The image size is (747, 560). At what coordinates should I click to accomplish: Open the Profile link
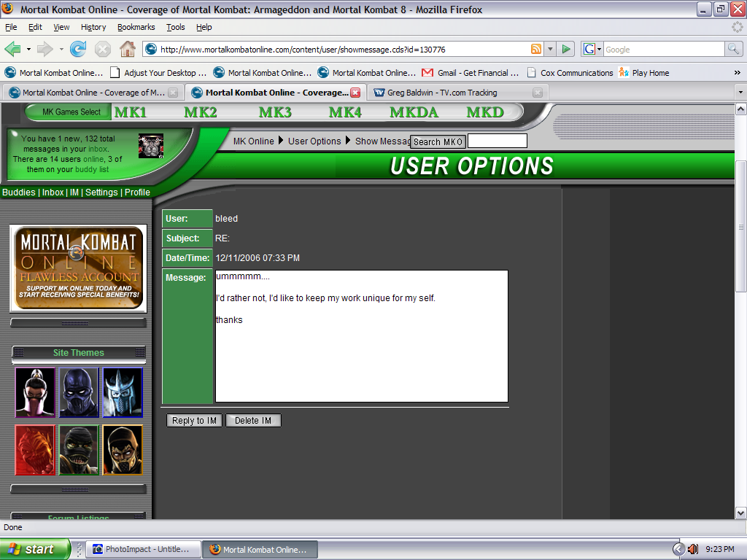coord(137,192)
